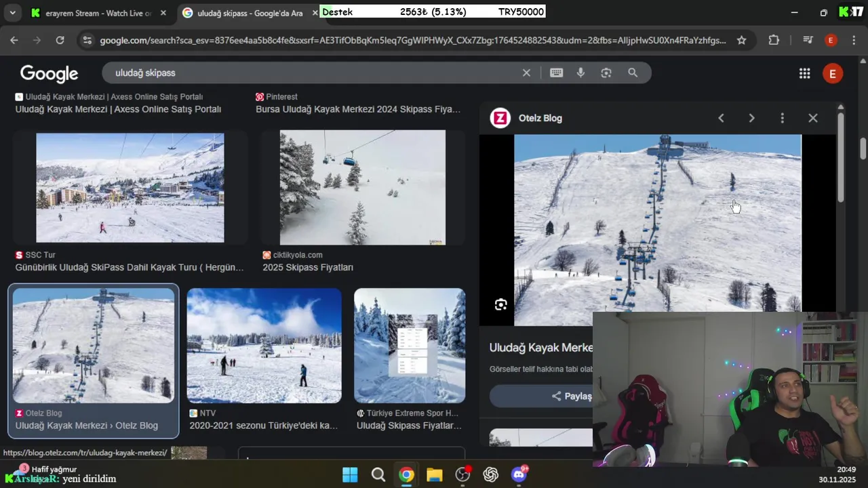Expand the Chrome tab search dropdown
Viewport: 868px width, 488px height.
(x=12, y=13)
